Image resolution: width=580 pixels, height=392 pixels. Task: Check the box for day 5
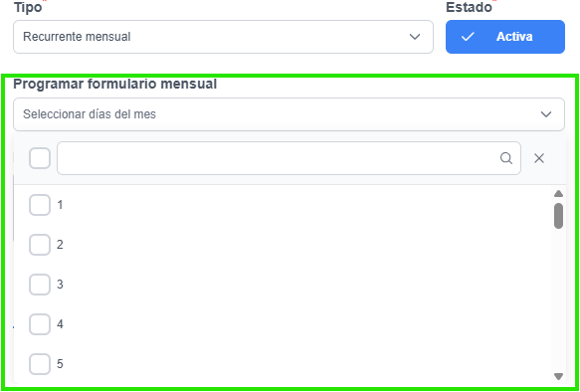point(40,364)
